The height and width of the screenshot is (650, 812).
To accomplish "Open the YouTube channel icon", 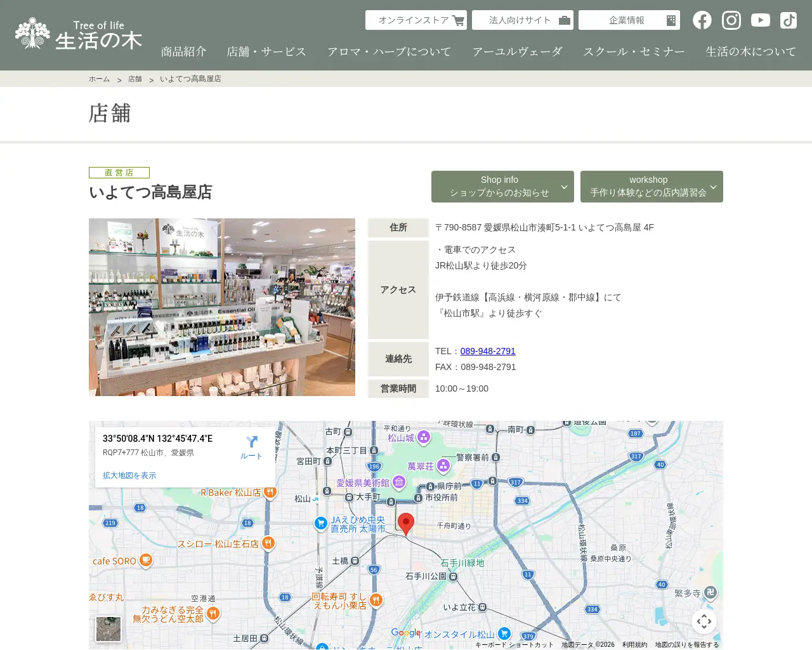I will [760, 20].
